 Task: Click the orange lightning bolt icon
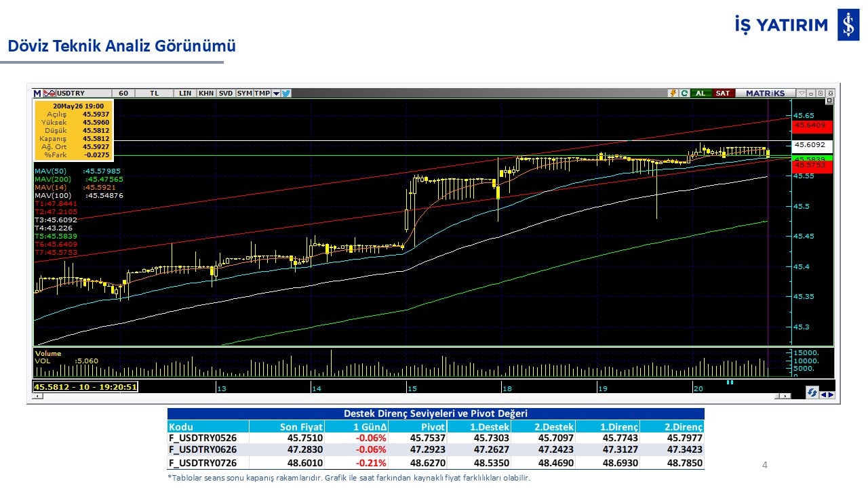pos(673,94)
